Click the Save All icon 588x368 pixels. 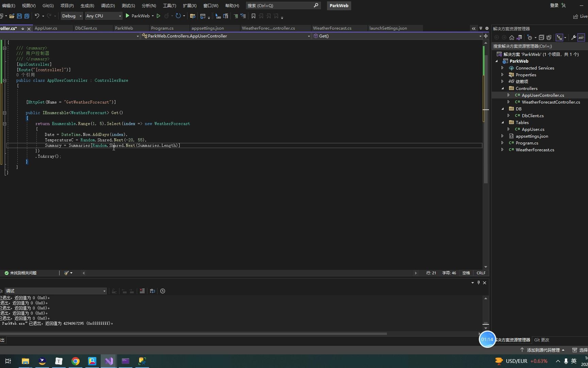tap(27, 16)
